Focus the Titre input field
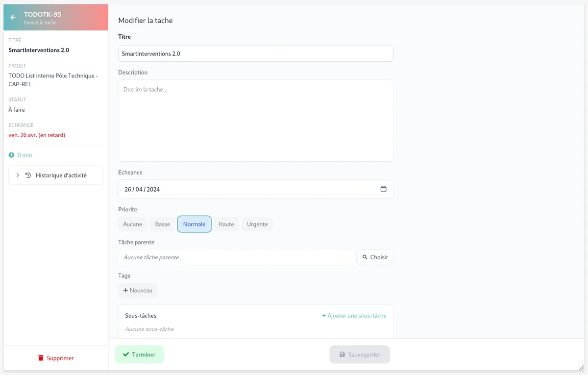 [256, 54]
